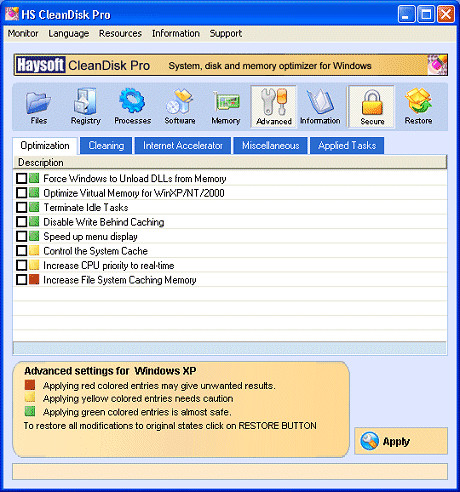Switch to the Applied Tasks tab

(x=347, y=146)
